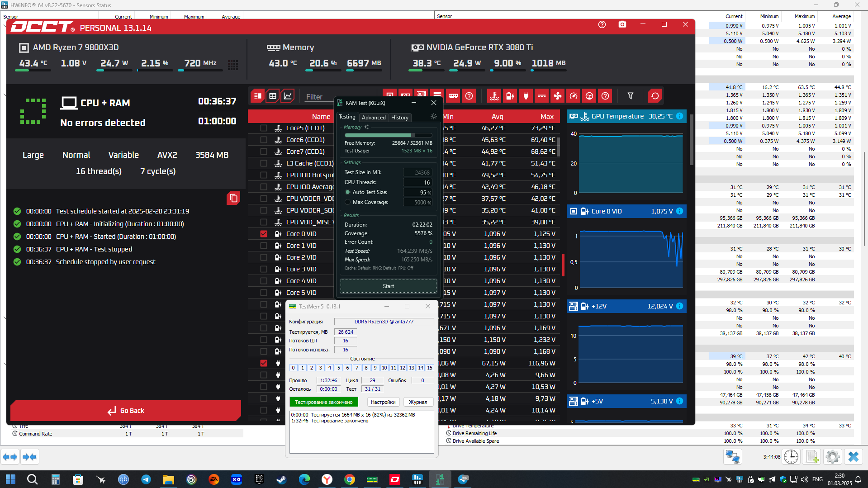This screenshot has width=868, height=488.
Task: Click the Test Size in MB field
Action: [x=417, y=172]
